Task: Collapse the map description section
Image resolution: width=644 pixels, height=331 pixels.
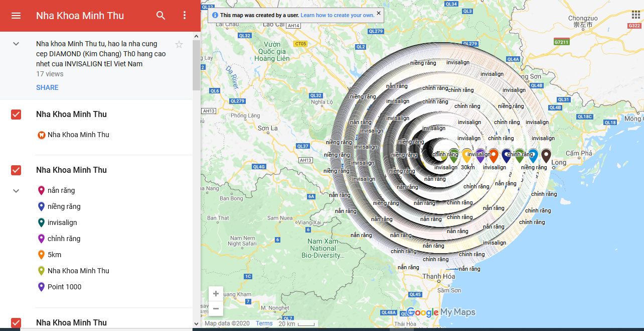Action: pos(16,44)
